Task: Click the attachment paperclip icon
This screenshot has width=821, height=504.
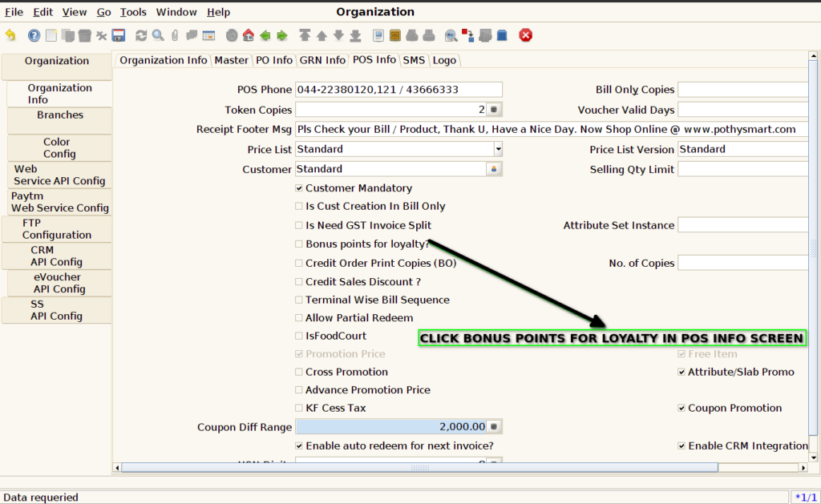Action: tap(175, 35)
